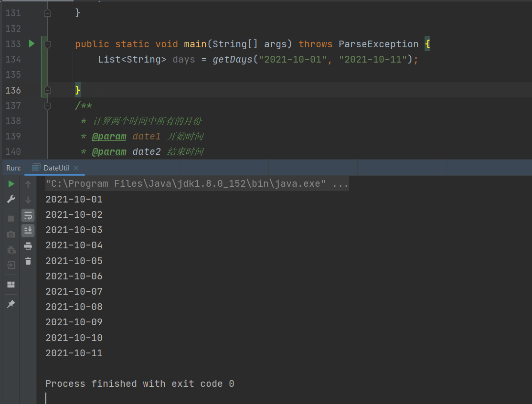Viewport: 532px width, 404px height.
Task: Toggle scroll to end of console
Action: tap(28, 231)
